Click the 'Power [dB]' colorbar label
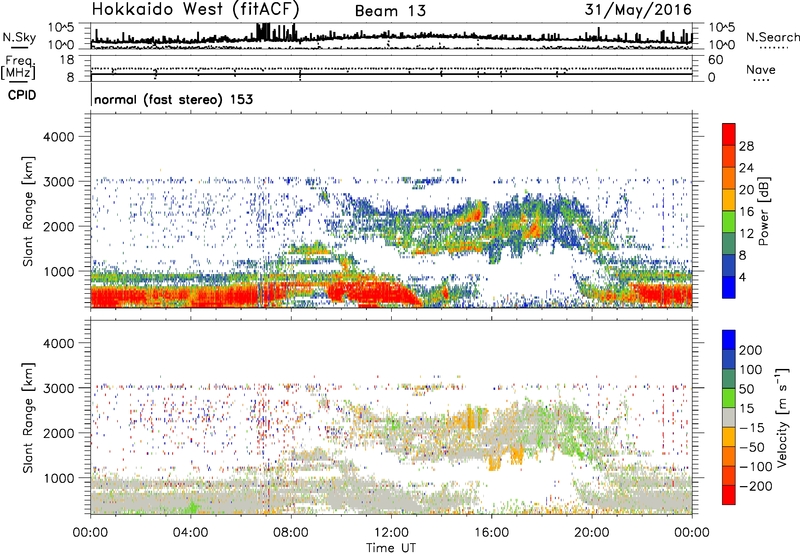The width and height of the screenshot is (800, 554). click(x=764, y=211)
